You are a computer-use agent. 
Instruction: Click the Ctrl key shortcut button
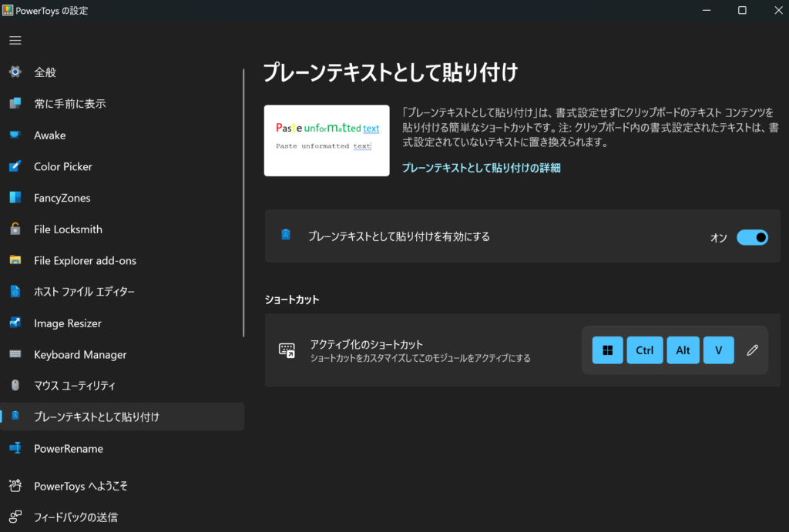point(645,350)
